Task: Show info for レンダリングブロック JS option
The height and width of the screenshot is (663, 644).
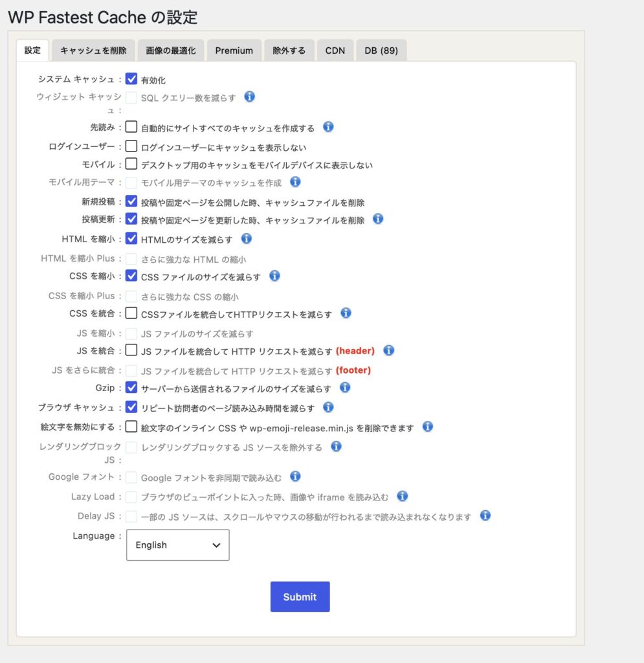Action: click(x=336, y=447)
